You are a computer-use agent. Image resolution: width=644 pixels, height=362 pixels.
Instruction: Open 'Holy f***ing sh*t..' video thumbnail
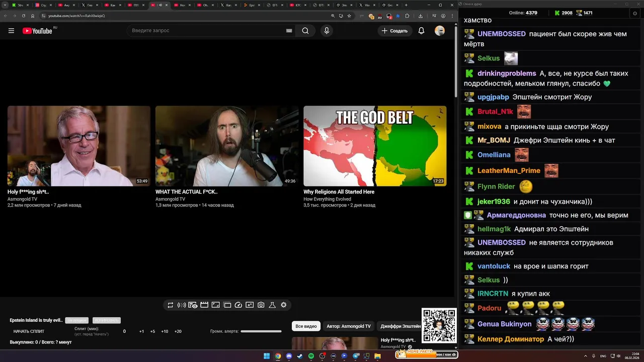point(79,146)
